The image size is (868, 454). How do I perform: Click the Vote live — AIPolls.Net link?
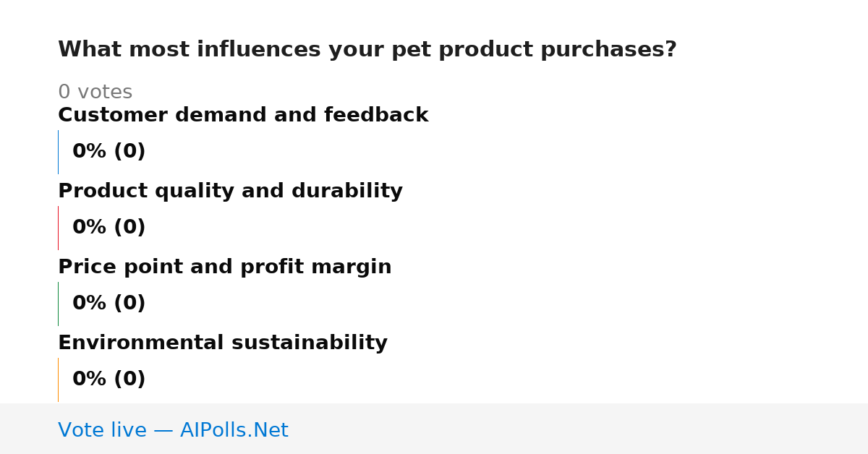[173, 430]
